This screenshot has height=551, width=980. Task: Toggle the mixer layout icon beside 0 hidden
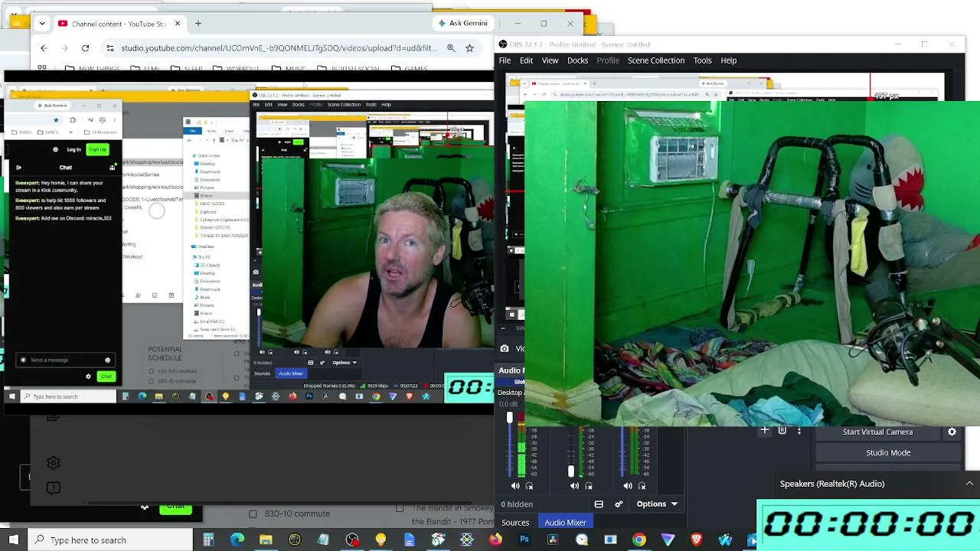[599, 504]
